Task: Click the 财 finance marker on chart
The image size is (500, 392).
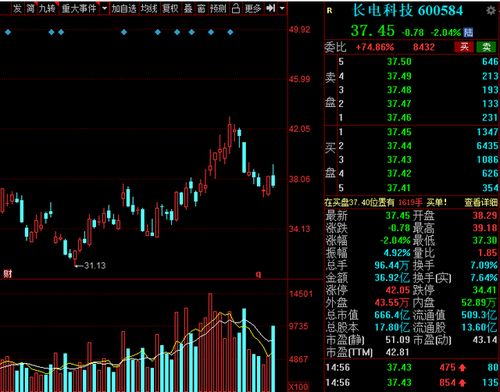Action: [7, 274]
